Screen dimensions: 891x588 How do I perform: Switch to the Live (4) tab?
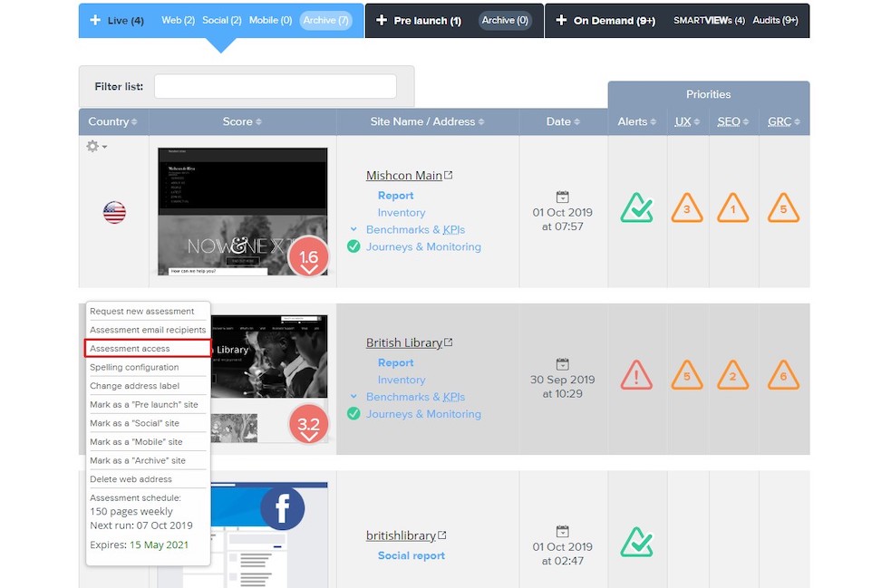click(x=125, y=21)
